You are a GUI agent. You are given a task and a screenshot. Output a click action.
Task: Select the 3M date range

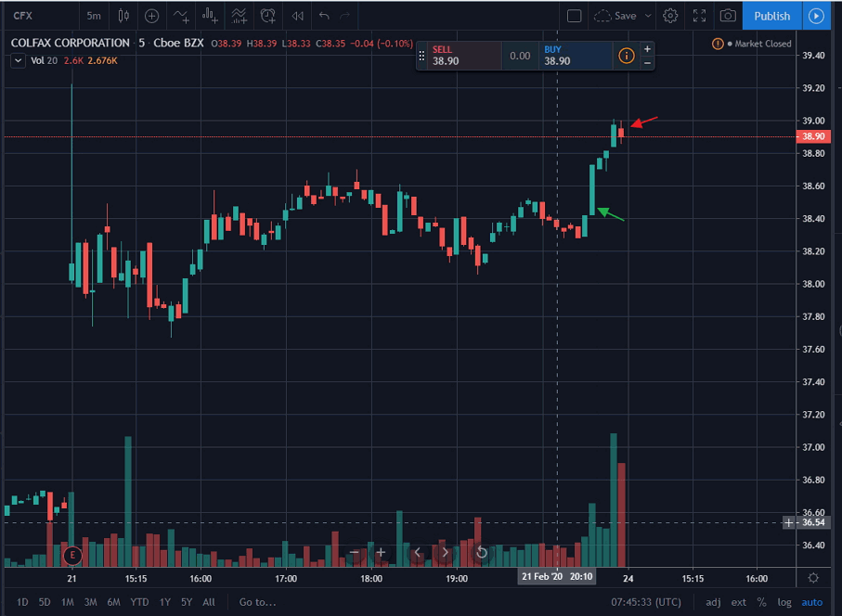coord(90,602)
